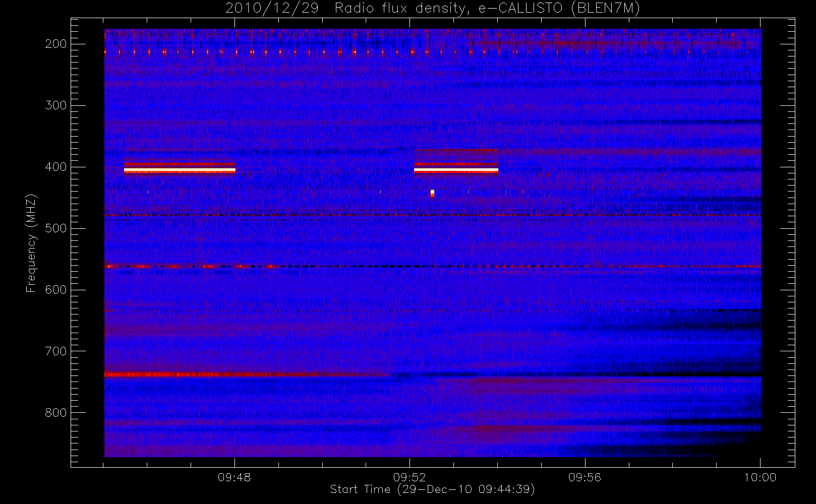Click the 09:52 time tick label
Image resolution: width=816 pixels, height=504 pixels.
(x=410, y=477)
